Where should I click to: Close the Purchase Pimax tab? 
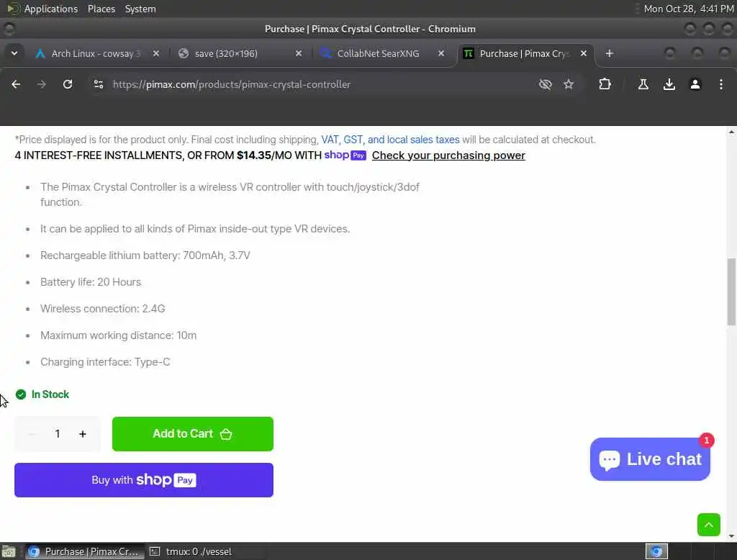pos(583,53)
